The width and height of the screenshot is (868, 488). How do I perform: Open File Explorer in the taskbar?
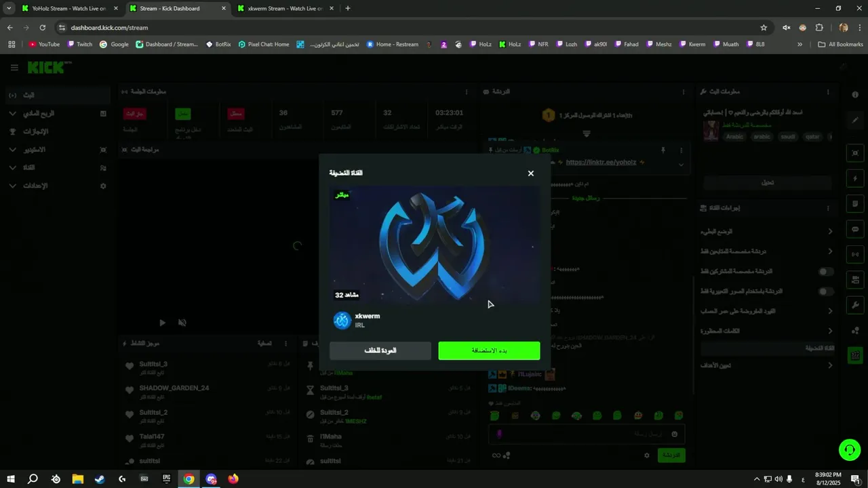click(x=77, y=479)
